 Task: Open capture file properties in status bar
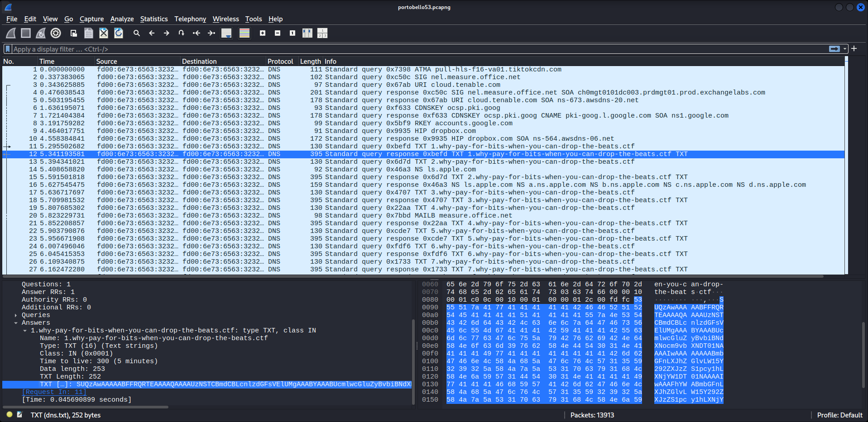point(19,414)
